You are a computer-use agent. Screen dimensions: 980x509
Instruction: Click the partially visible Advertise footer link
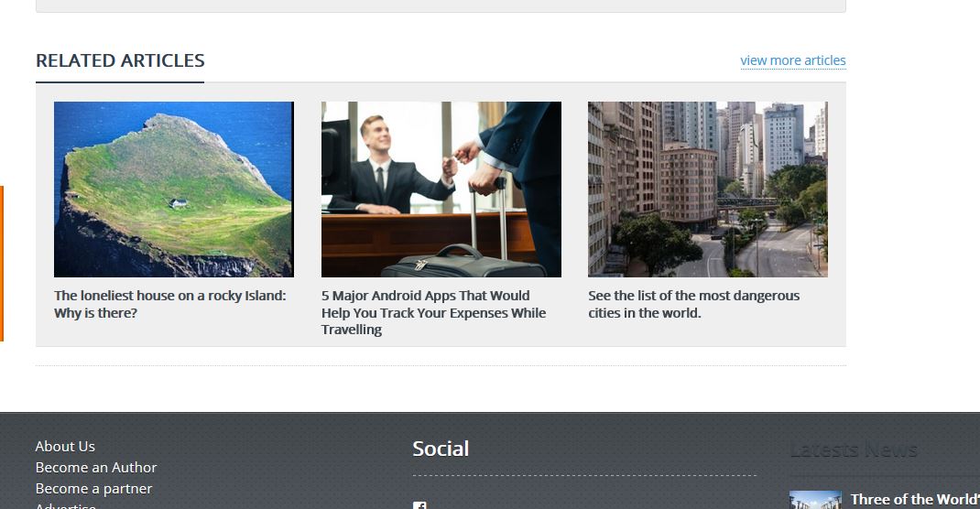[66, 505]
